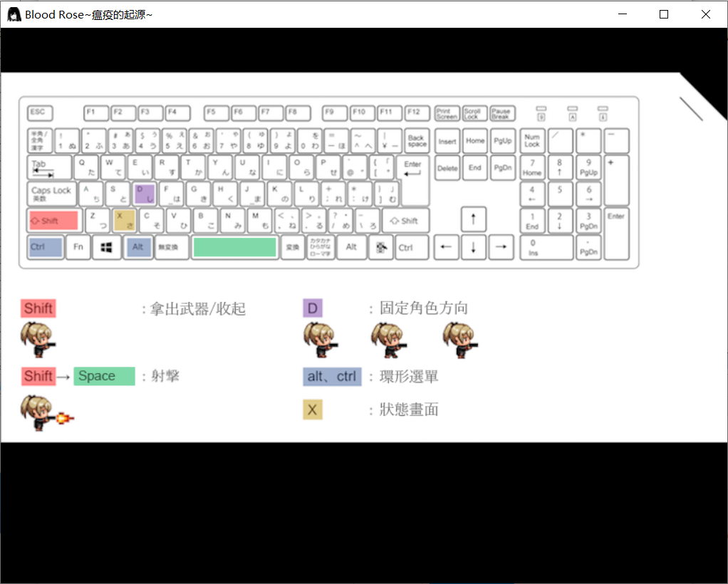This screenshot has width=728, height=584.
Task: Click the standalone down arrow key
Action: click(473, 247)
